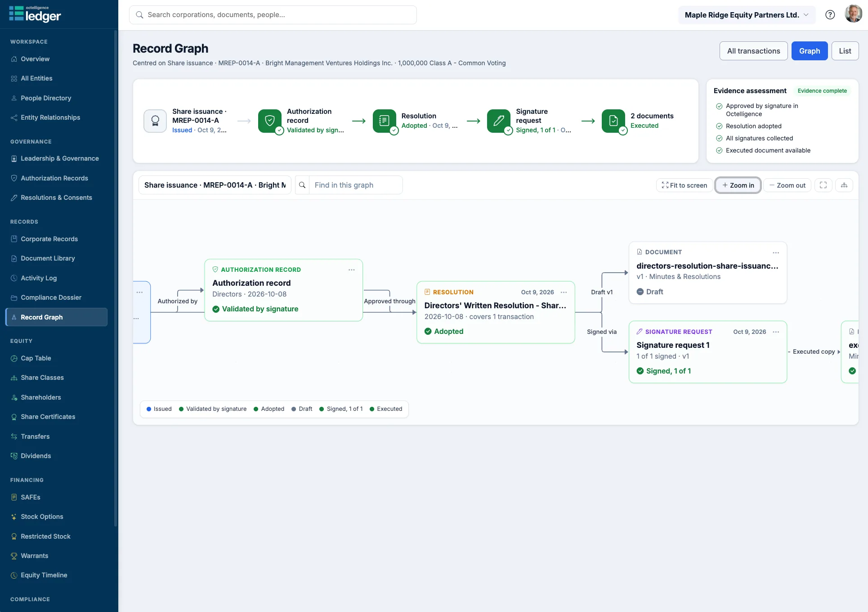Open the Document card three-dot menu
Viewport: 868px width, 612px height.
(776, 252)
